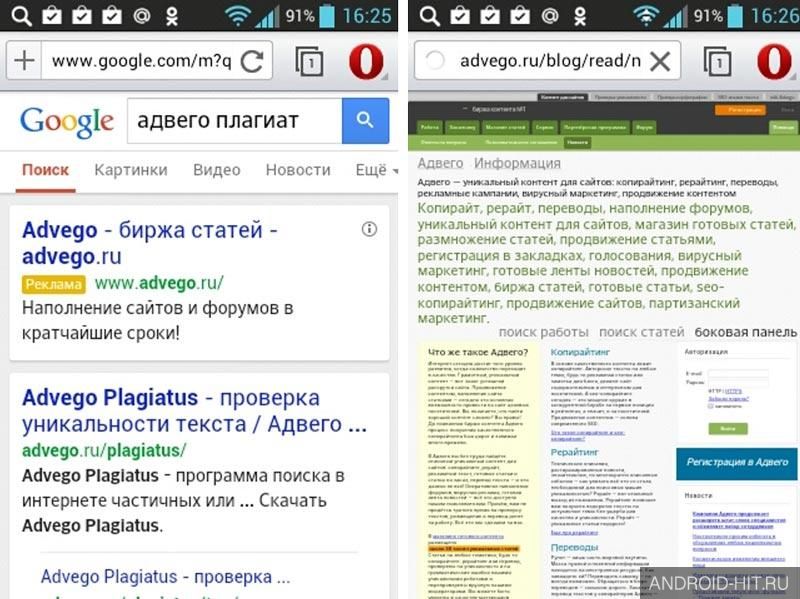Open the Advego - биржа статей ad result
Viewport: 800px width, 599px height.
pyautogui.click(x=149, y=243)
